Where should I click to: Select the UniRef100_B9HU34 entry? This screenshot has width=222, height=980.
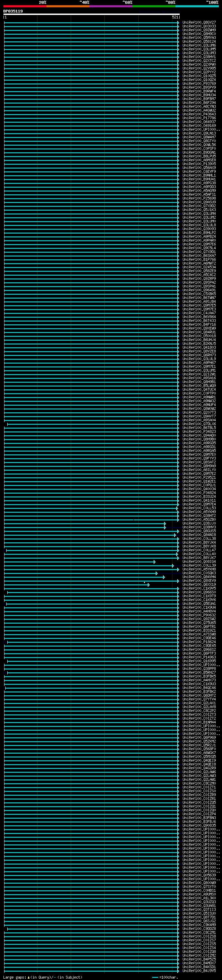point(199,95)
